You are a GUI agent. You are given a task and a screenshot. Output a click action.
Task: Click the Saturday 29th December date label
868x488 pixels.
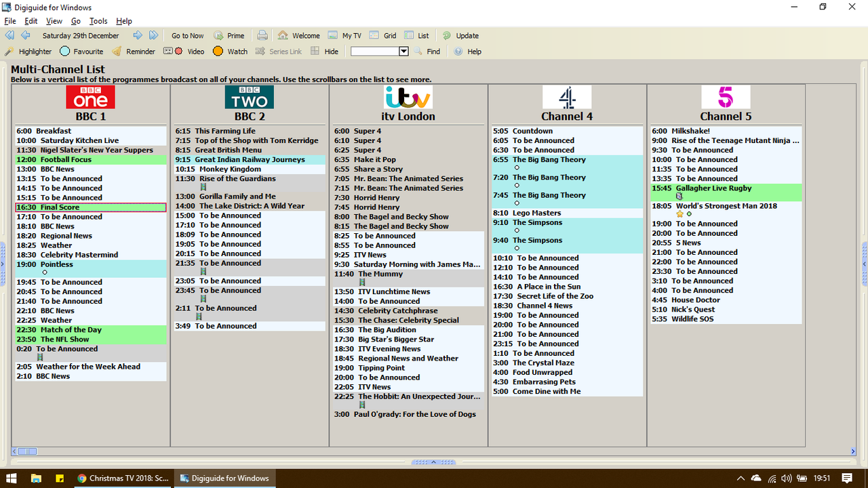tap(81, 35)
